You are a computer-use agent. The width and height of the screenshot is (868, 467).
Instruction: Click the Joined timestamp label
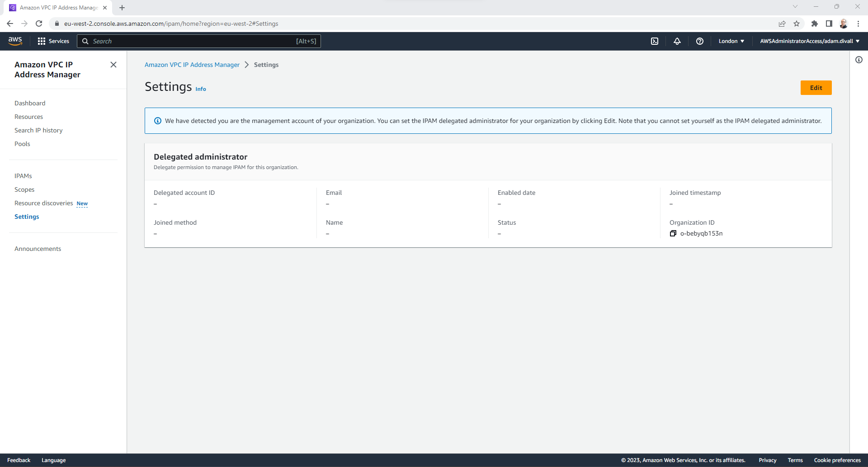click(695, 193)
